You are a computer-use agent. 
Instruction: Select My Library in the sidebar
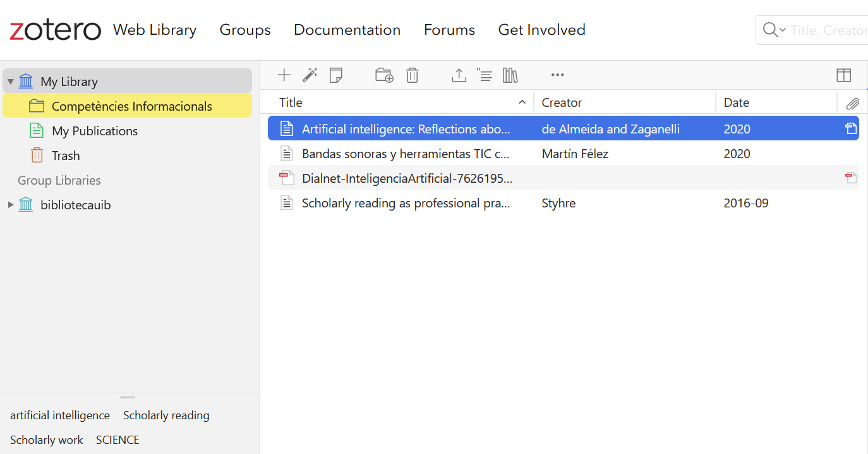(x=127, y=81)
